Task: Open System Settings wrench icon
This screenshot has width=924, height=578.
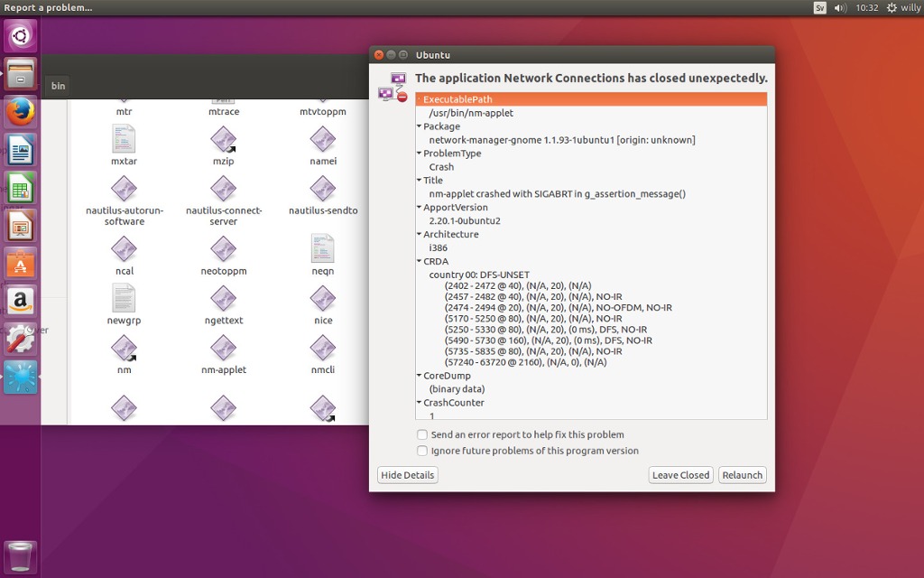Action: pos(20,340)
